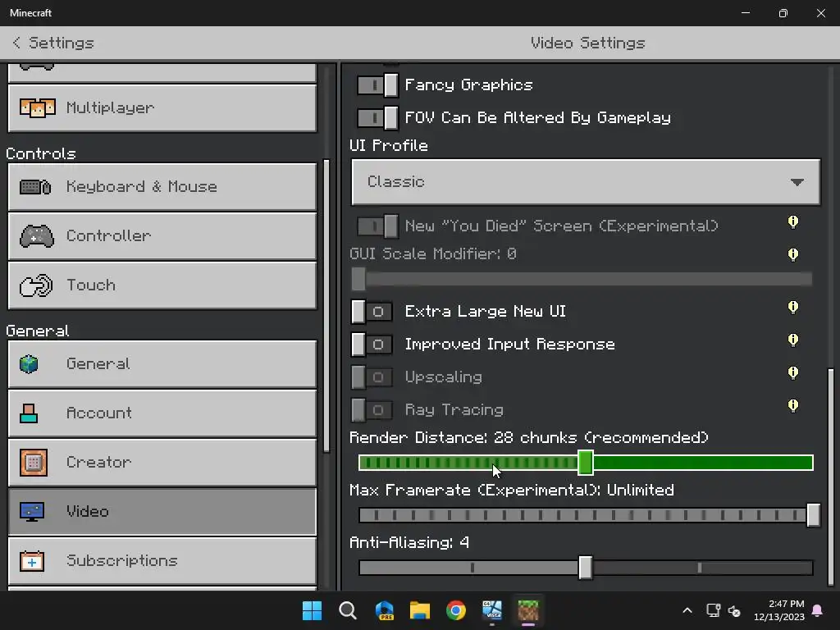The height and width of the screenshot is (630, 840).
Task: Show info tip for Upscaling
Action: (793, 373)
